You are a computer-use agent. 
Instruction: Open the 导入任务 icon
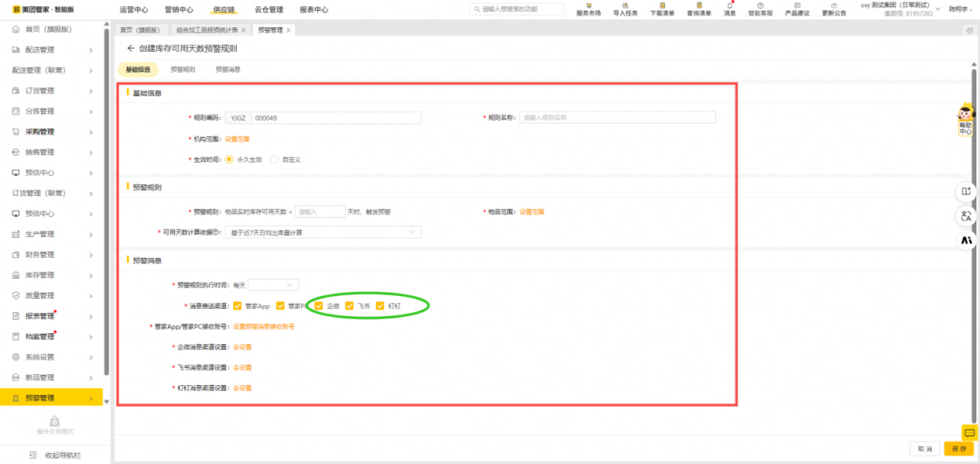[x=625, y=5]
